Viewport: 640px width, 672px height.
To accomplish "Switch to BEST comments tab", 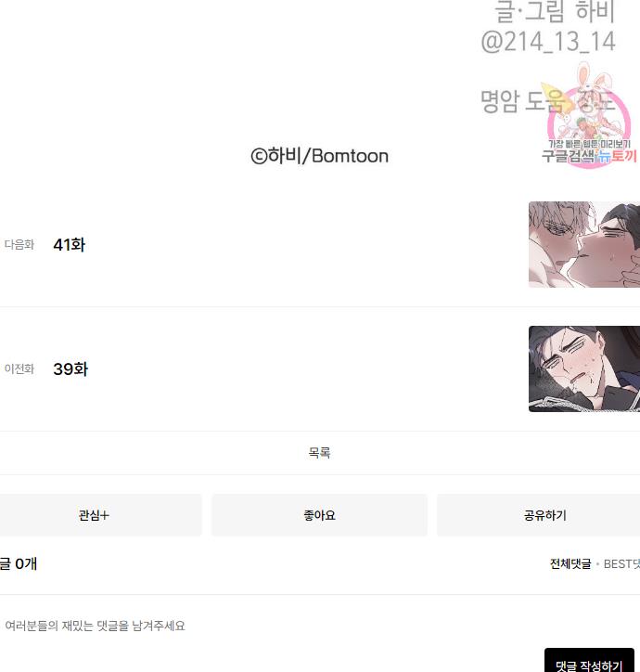I will pos(621,563).
